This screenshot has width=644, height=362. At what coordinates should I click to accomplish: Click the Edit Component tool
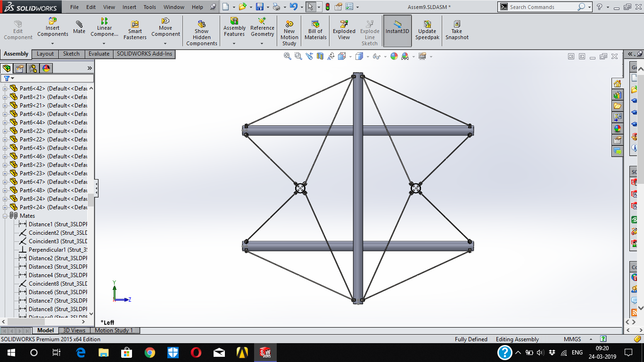click(x=18, y=30)
